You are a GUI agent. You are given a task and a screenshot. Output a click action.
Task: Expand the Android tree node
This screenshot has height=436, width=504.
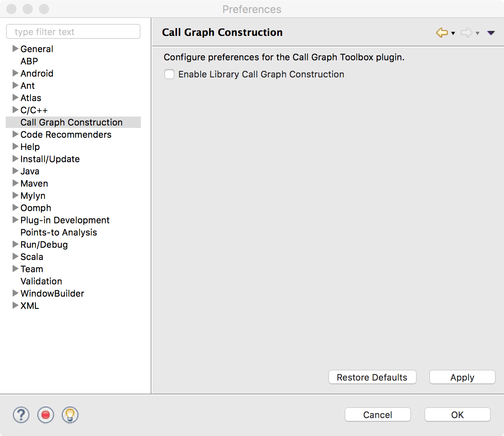point(15,73)
